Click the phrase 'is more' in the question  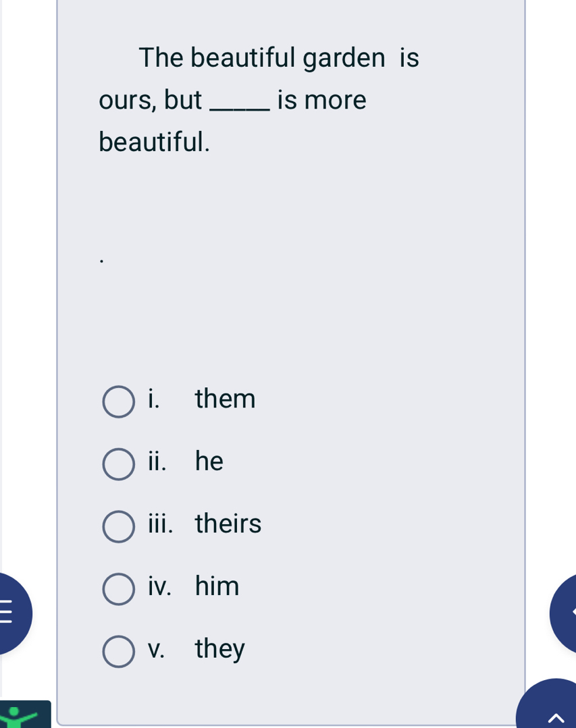pyautogui.click(x=321, y=101)
